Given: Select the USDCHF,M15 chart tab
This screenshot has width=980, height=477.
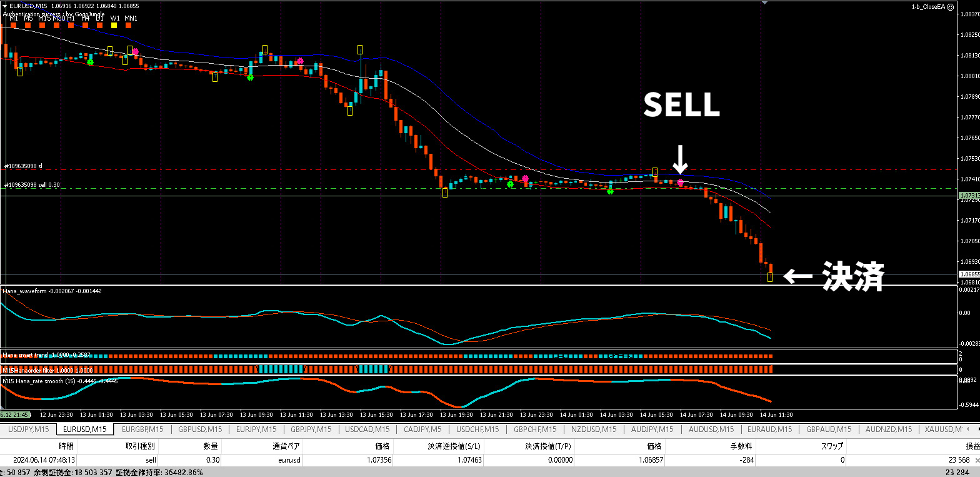Looking at the screenshot, I should [477, 429].
